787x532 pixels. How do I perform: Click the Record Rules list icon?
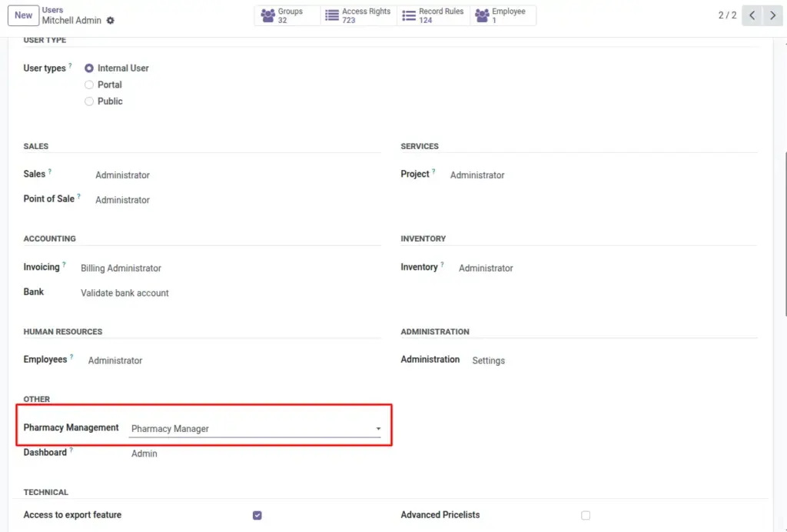click(409, 15)
